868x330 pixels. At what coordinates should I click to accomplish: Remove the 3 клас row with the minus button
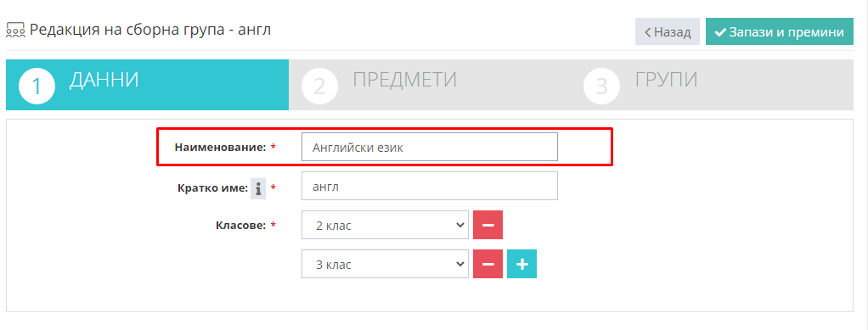pyautogui.click(x=488, y=264)
